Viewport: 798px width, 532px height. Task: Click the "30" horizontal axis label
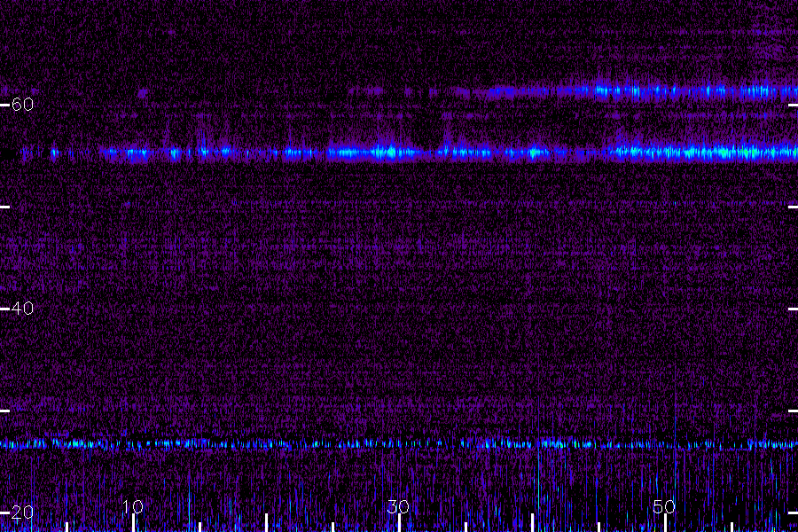coord(398,506)
